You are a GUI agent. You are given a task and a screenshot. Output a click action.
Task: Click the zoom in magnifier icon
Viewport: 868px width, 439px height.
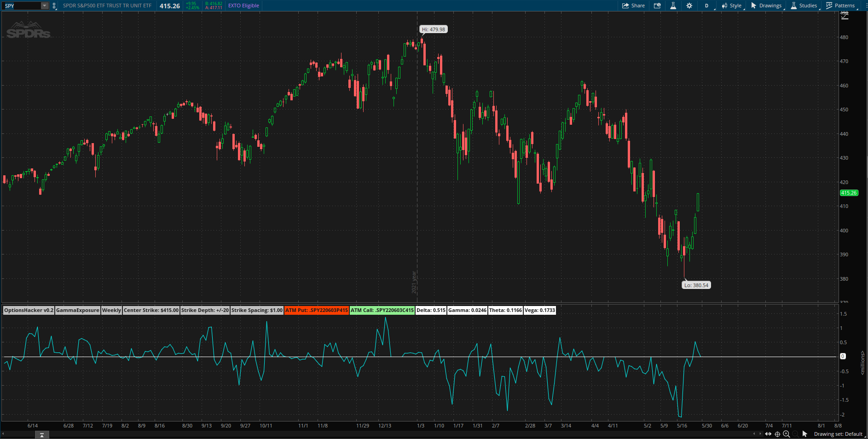(787, 434)
